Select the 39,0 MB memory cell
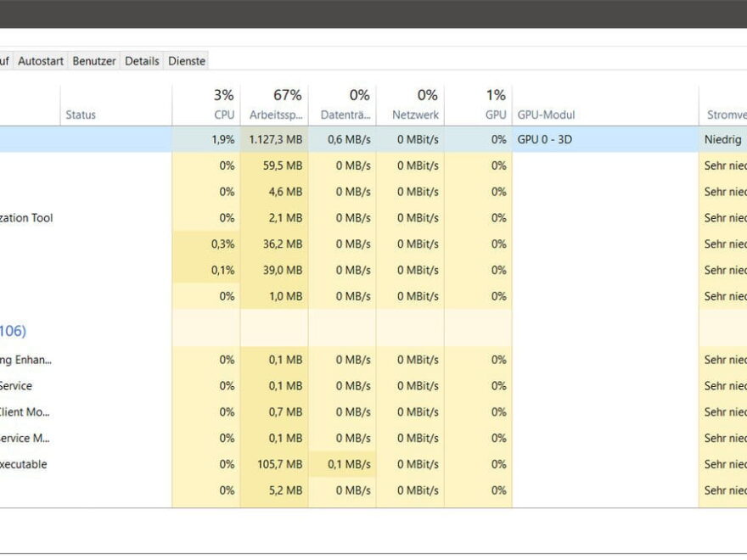Viewport: 747px width, 560px height. click(x=274, y=271)
